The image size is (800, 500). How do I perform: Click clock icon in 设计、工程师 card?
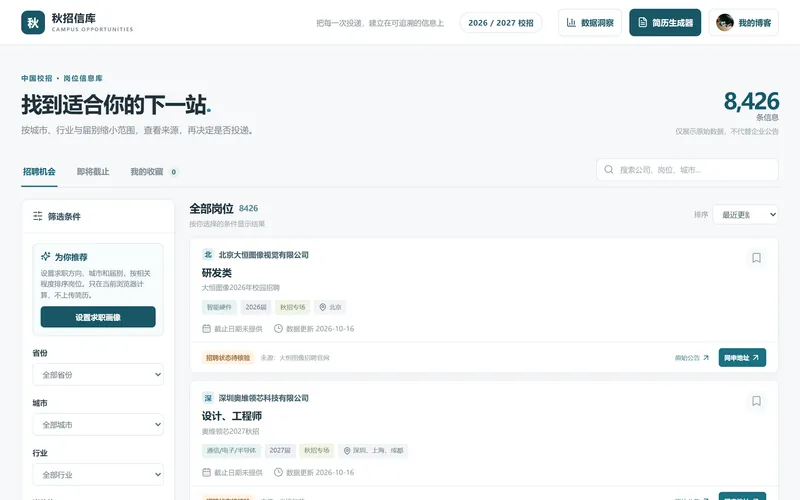point(278,472)
